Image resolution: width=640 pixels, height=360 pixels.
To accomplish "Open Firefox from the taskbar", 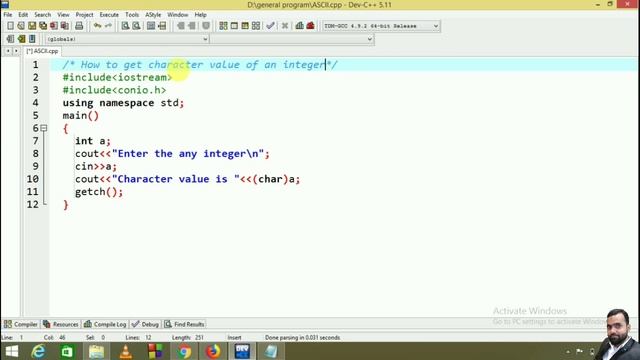I will [213, 351].
